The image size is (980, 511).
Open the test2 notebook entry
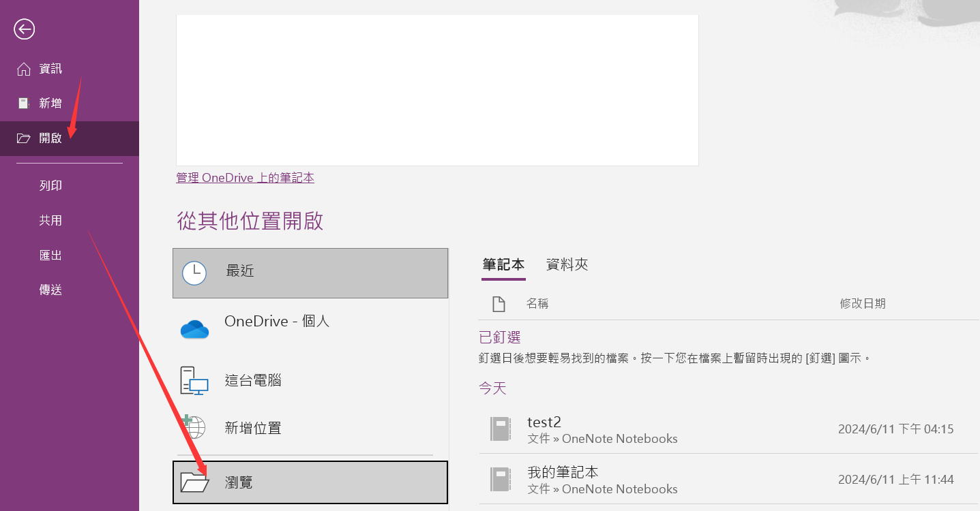(729, 429)
